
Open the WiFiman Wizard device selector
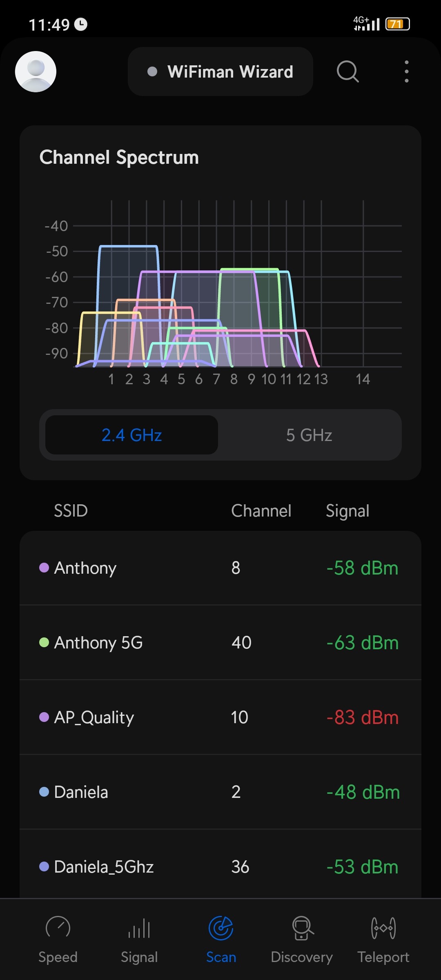[220, 71]
